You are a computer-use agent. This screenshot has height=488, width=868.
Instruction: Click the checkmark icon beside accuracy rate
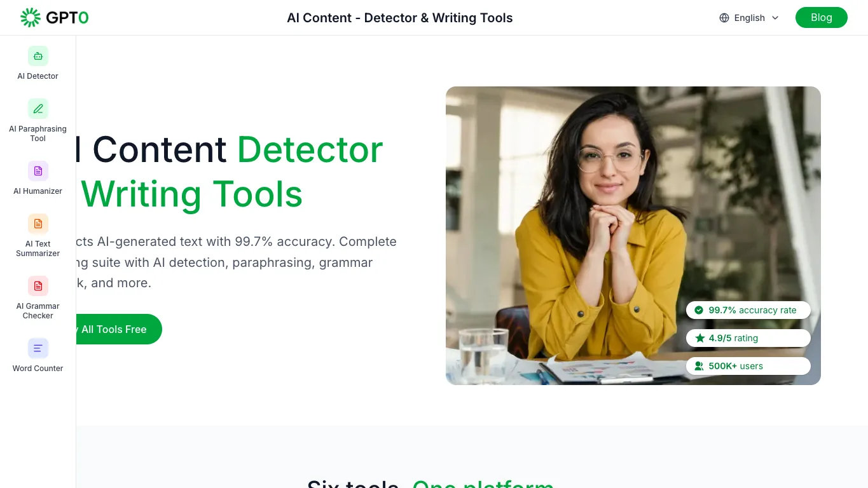pos(699,310)
